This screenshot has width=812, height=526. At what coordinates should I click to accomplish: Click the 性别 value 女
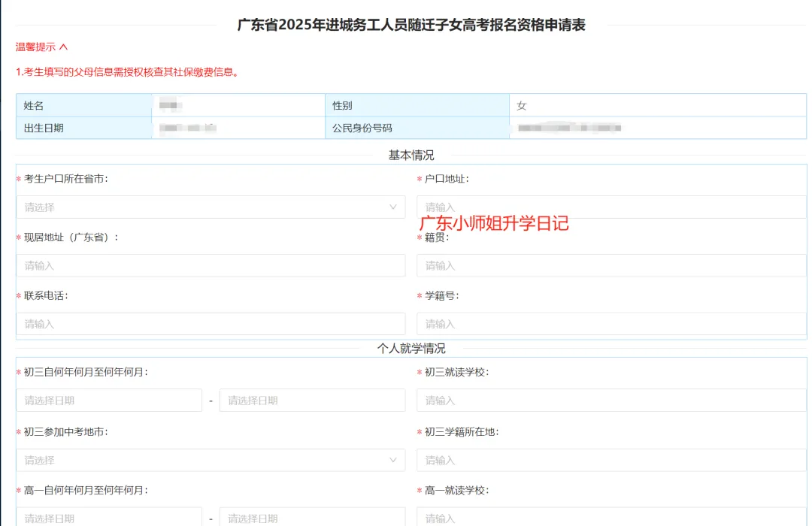(522, 106)
